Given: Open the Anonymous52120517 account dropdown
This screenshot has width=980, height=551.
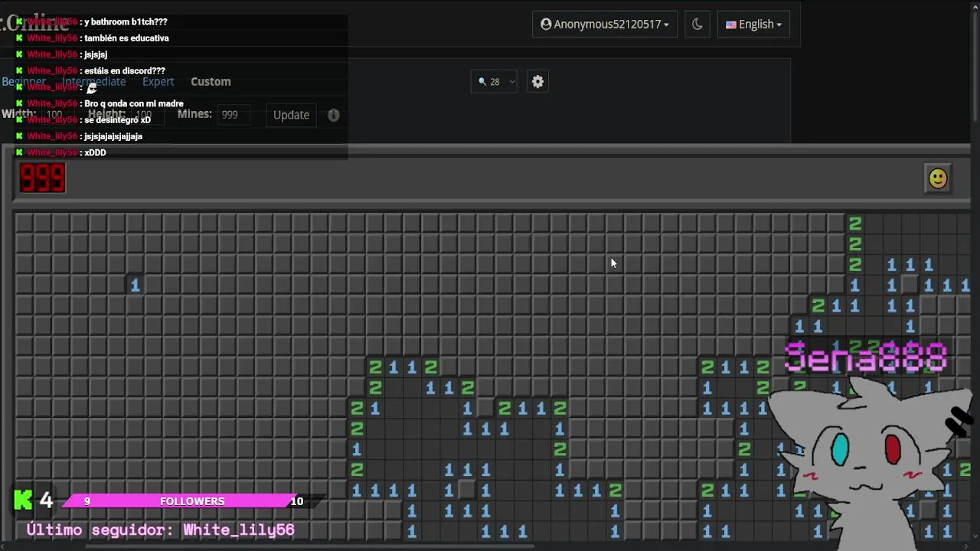Looking at the screenshot, I should [x=605, y=24].
